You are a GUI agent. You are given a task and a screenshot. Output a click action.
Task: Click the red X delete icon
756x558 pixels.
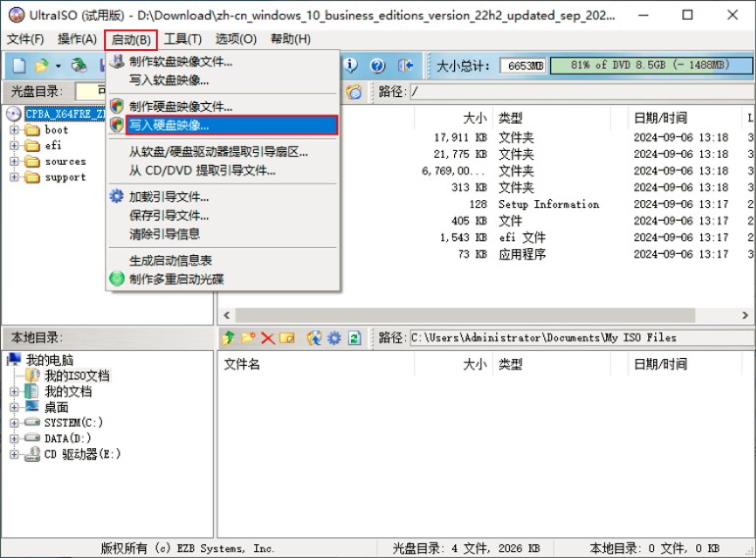coord(267,338)
